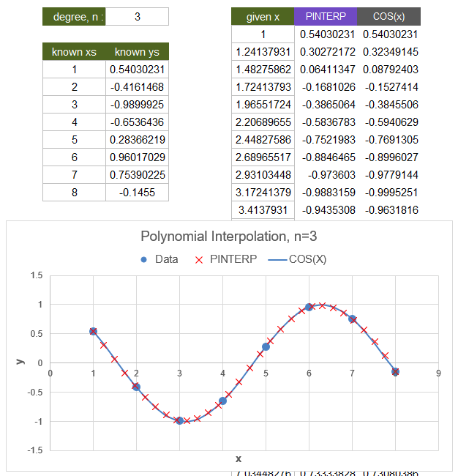Click known ys cell -0.9899925
Viewport: 458px width, 476px height.
point(137,105)
